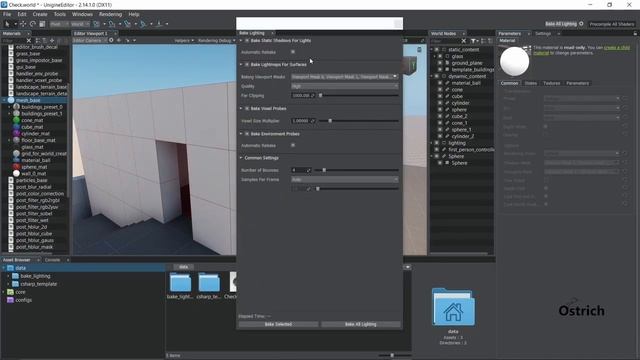This screenshot has height=360, width=640.
Task: Click Bake All Lighting button at panel bottom
Action: coord(361,324)
